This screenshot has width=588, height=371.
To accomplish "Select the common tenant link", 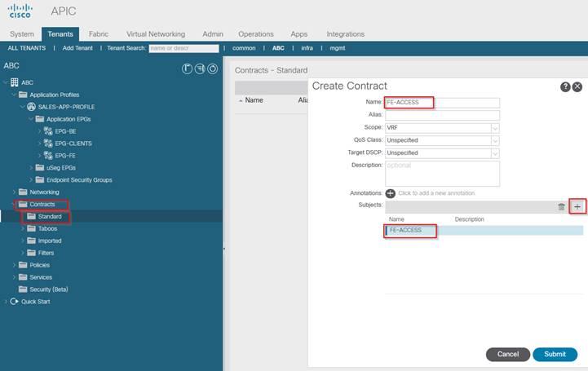I will coord(244,48).
